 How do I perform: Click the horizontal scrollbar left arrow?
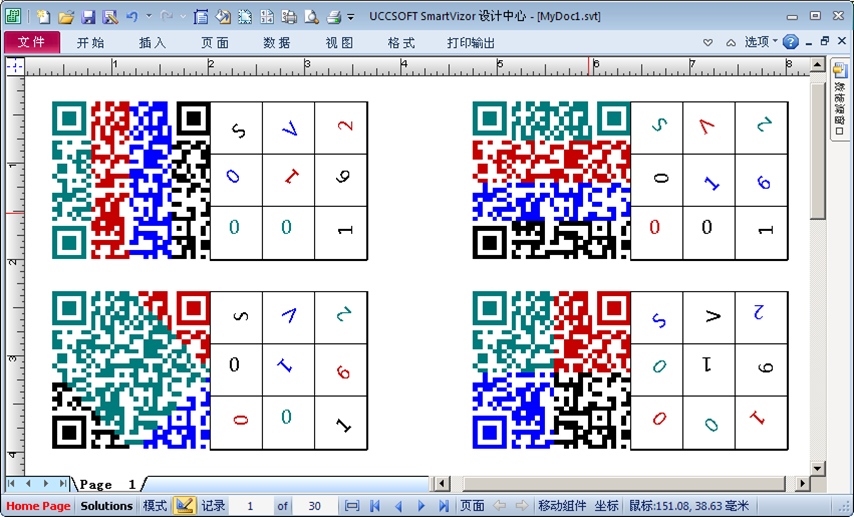pyautogui.click(x=442, y=483)
